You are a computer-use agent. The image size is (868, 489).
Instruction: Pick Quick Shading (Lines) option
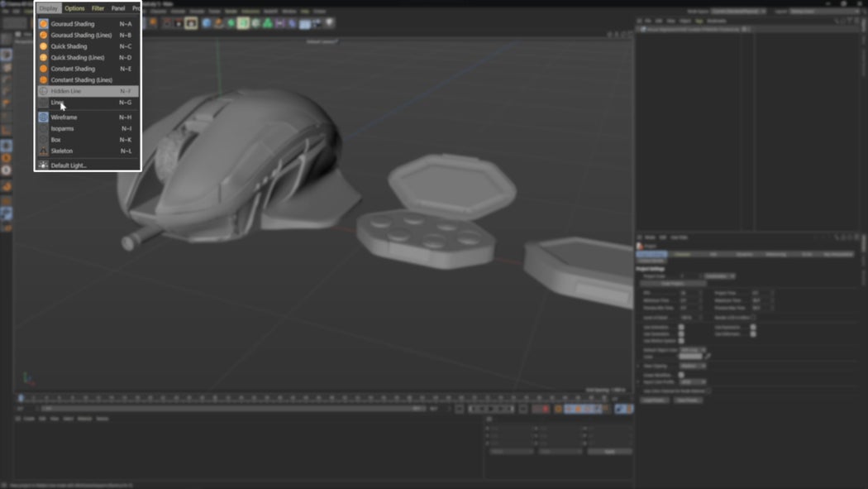click(88, 58)
